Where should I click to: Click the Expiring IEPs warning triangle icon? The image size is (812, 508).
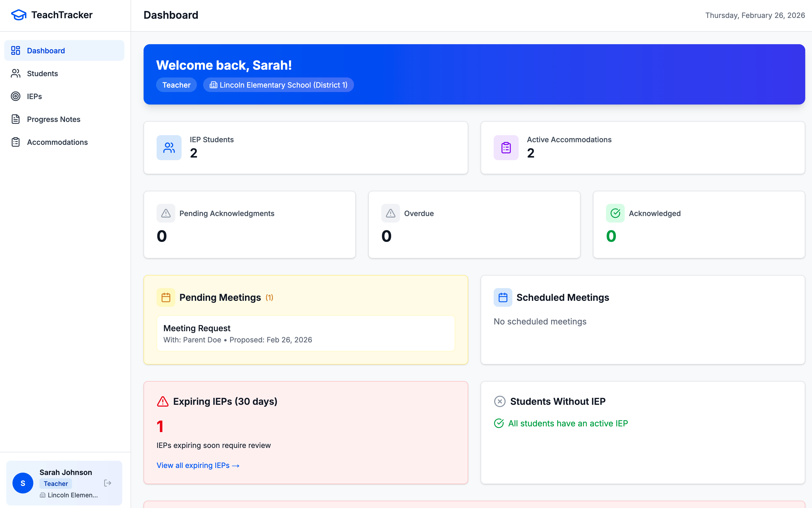163,401
